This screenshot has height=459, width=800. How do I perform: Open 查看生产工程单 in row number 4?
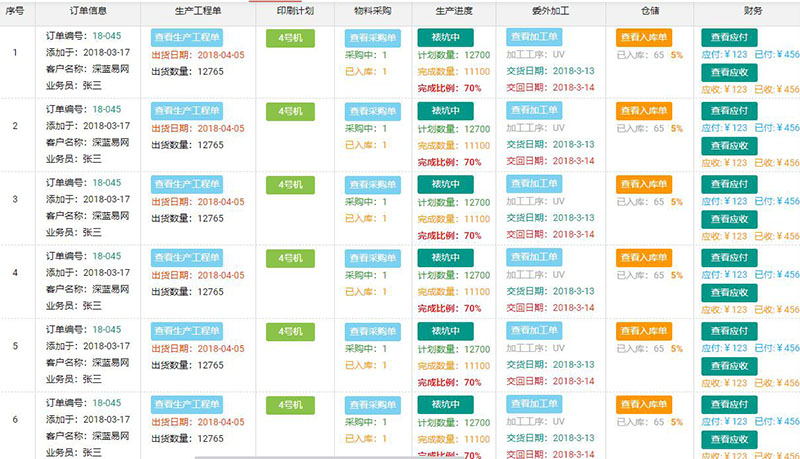tap(187, 258)
